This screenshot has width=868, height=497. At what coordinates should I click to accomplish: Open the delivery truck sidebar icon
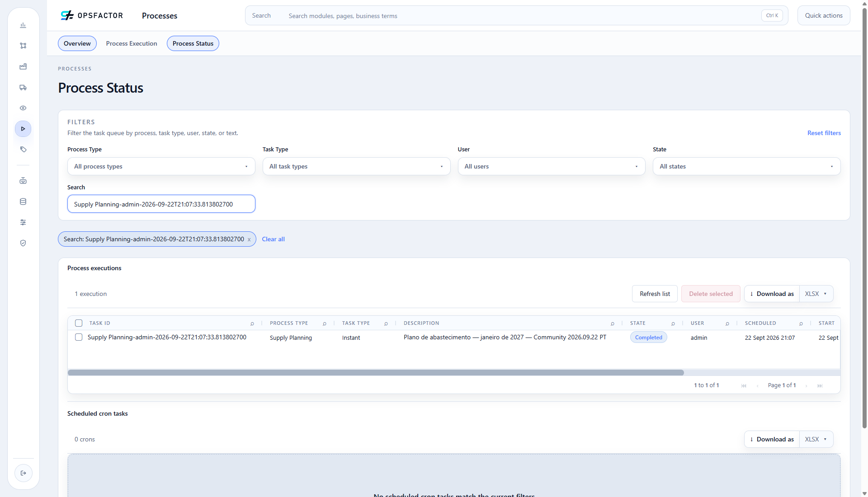click(x=23, y=87)
